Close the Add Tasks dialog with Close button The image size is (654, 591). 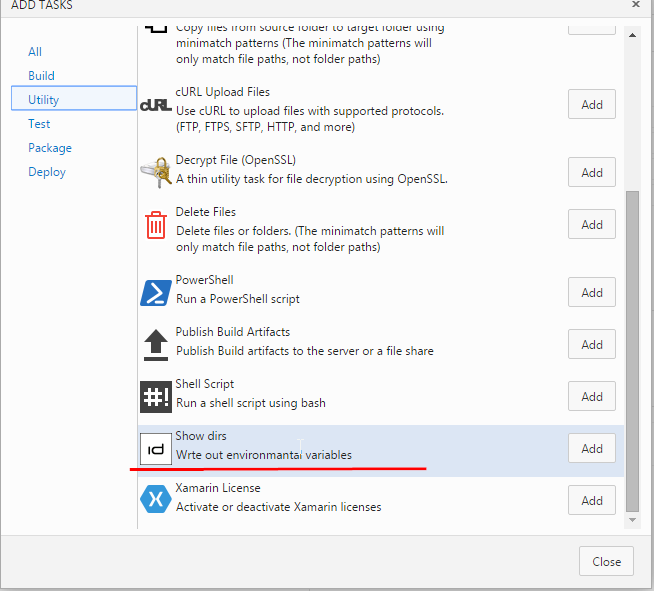pyautogui.click(x=606, y=561)
